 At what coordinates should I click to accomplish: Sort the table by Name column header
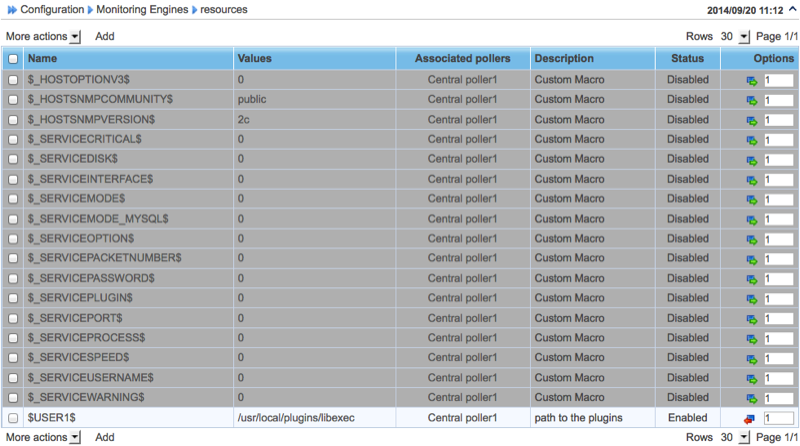click(43, 59)
